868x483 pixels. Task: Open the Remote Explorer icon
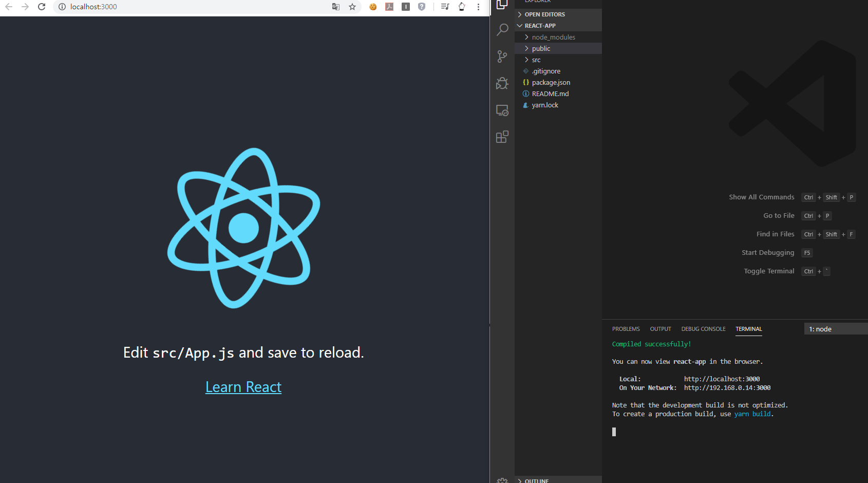pos(502,110)
